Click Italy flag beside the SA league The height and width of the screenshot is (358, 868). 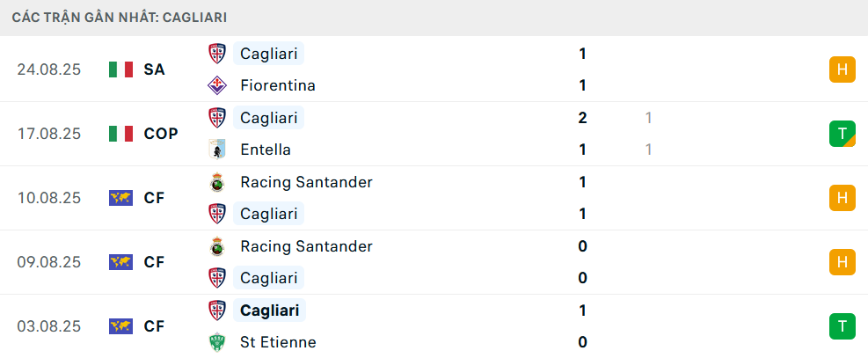pos(120,69)
